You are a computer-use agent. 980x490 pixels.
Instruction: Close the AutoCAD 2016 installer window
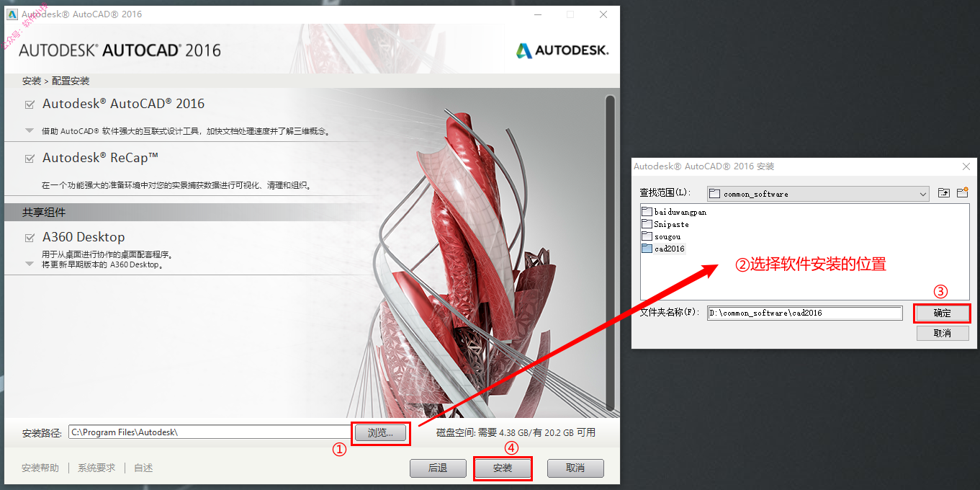(603, 14)
